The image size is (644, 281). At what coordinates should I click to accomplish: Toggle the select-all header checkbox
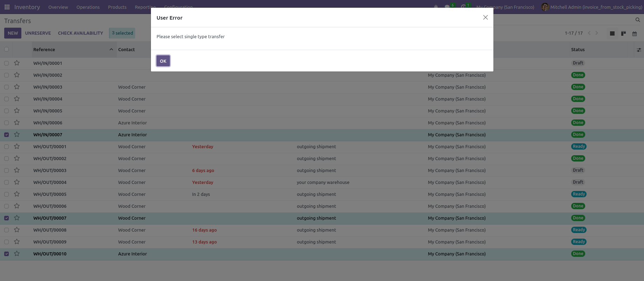(7, 49)
